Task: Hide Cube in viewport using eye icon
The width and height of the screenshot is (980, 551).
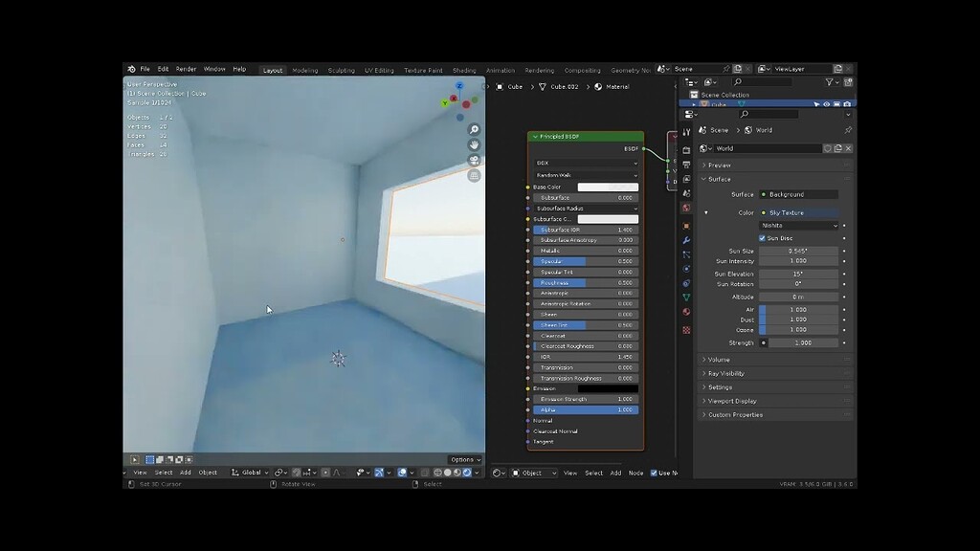Action: pos(825,104)
